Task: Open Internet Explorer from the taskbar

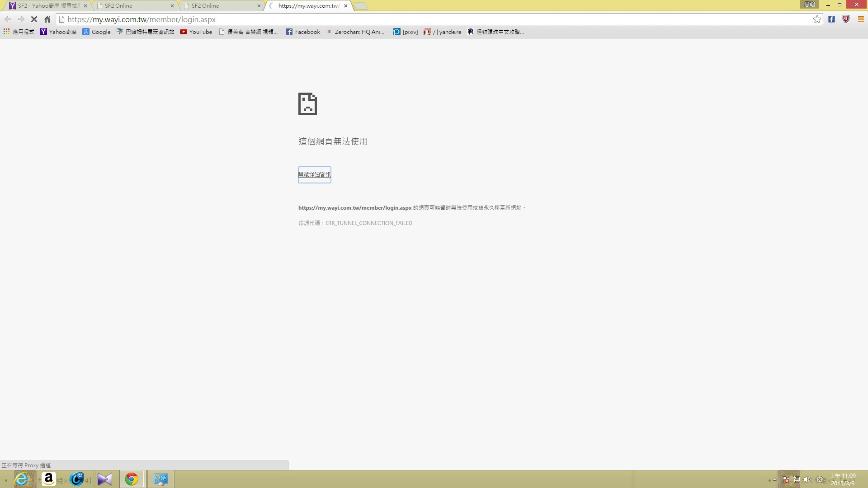Action: pyautogui.click(x=21, y=479)
